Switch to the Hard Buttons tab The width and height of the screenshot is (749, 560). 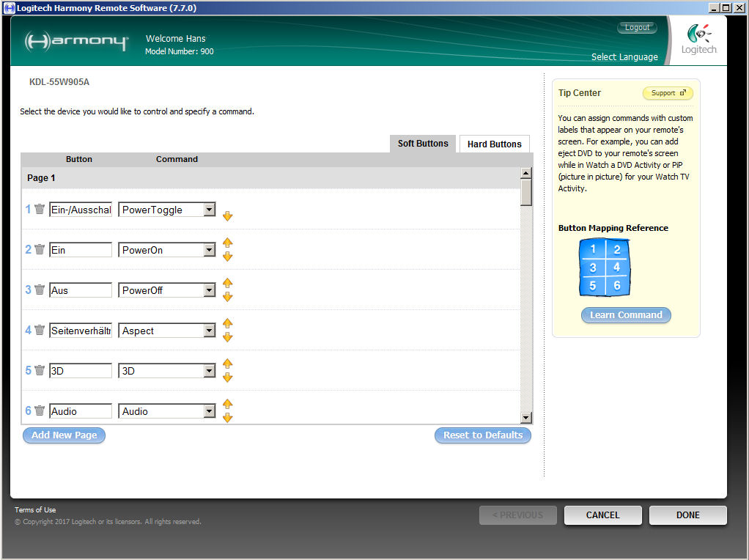[x=494, y=144]
